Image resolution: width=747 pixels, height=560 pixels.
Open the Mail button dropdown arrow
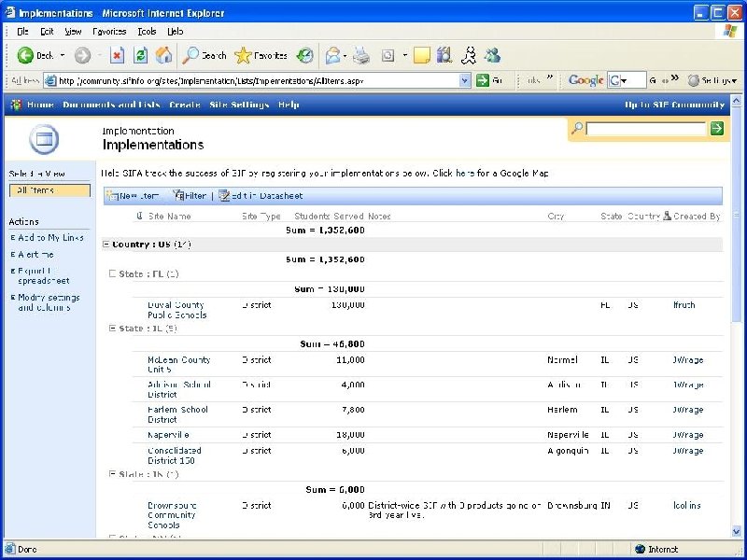coord(345,56)
